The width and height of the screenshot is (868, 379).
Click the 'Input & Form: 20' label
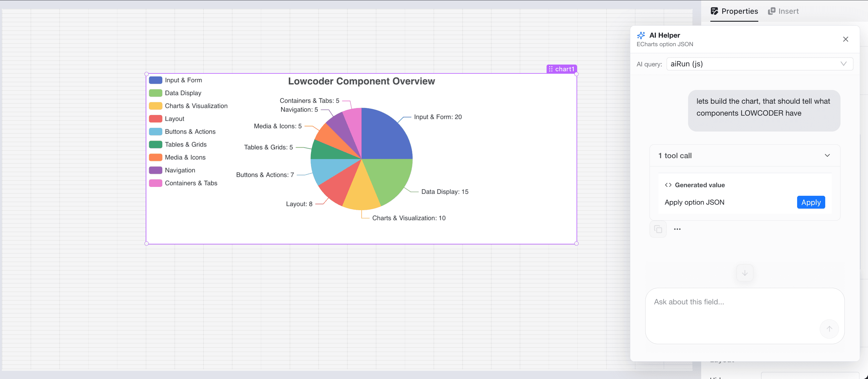click(438, 117)
